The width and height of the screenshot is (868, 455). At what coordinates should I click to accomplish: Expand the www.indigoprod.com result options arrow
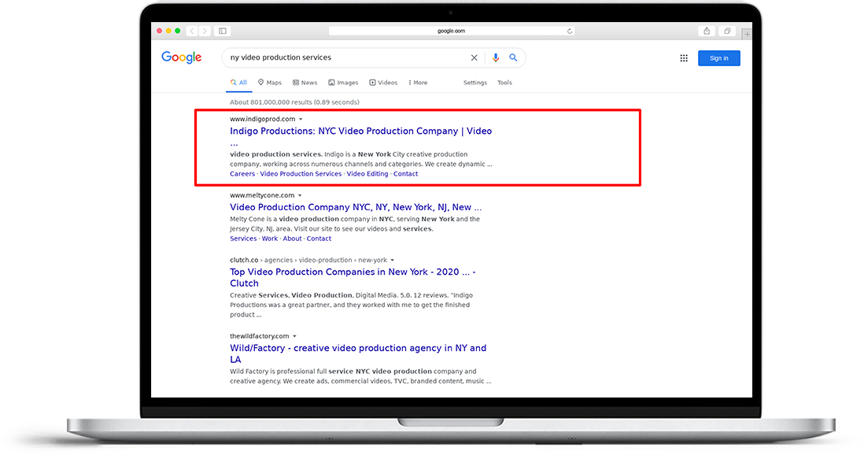(x=301, y=119)
